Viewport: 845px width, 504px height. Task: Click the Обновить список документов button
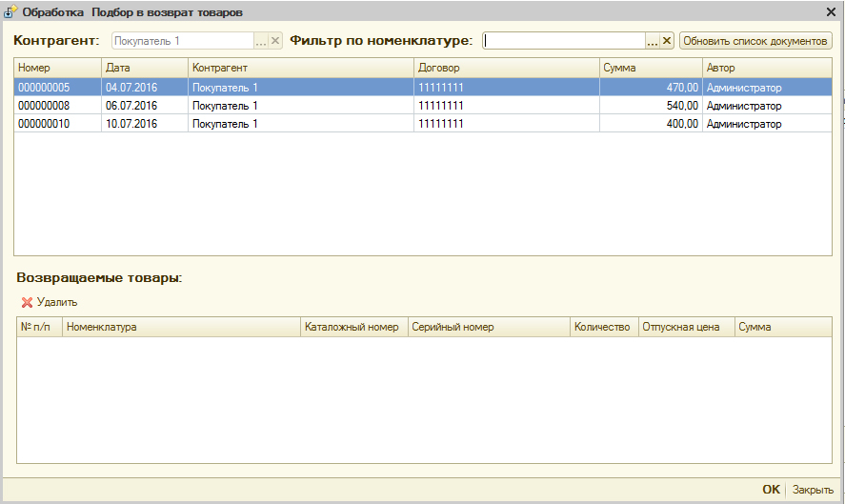pyautogui.click(x=755, y=41)
